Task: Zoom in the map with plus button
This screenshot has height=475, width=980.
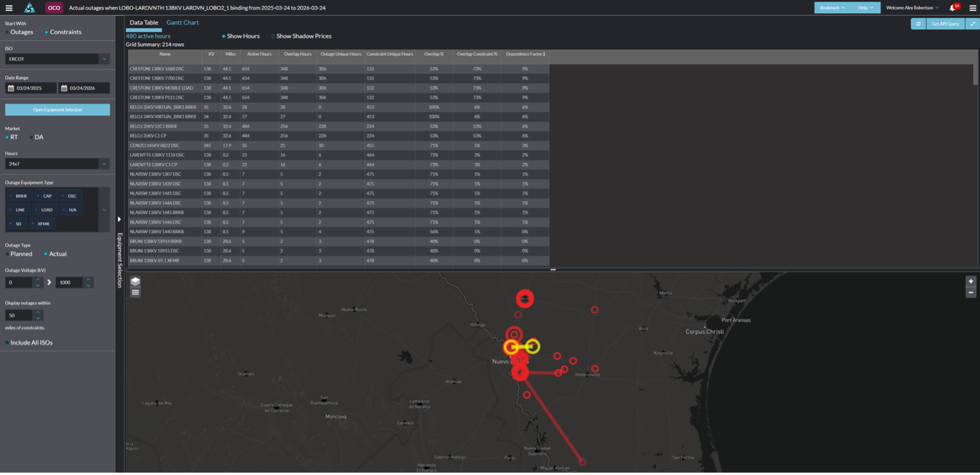Action: coord(970,282)
